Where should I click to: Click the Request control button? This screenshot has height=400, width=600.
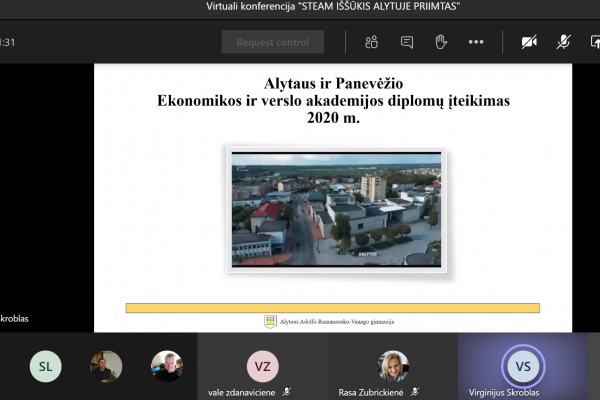273,42
